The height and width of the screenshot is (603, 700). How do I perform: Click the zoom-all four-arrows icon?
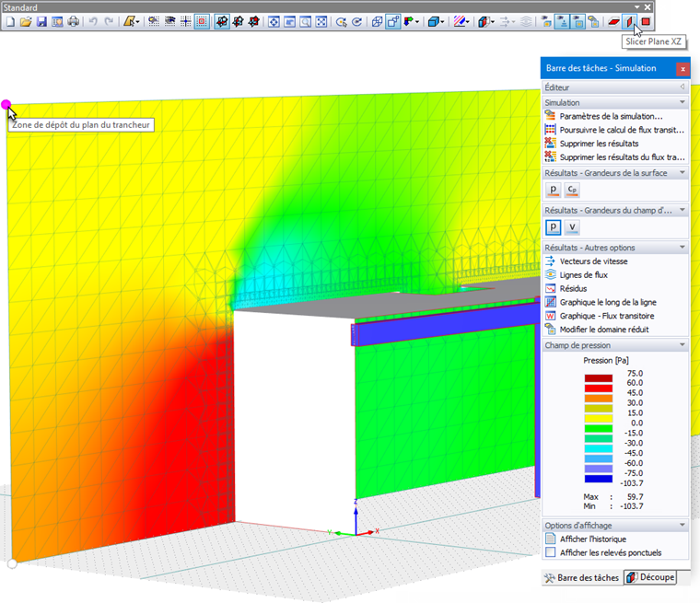click(321, 22)
